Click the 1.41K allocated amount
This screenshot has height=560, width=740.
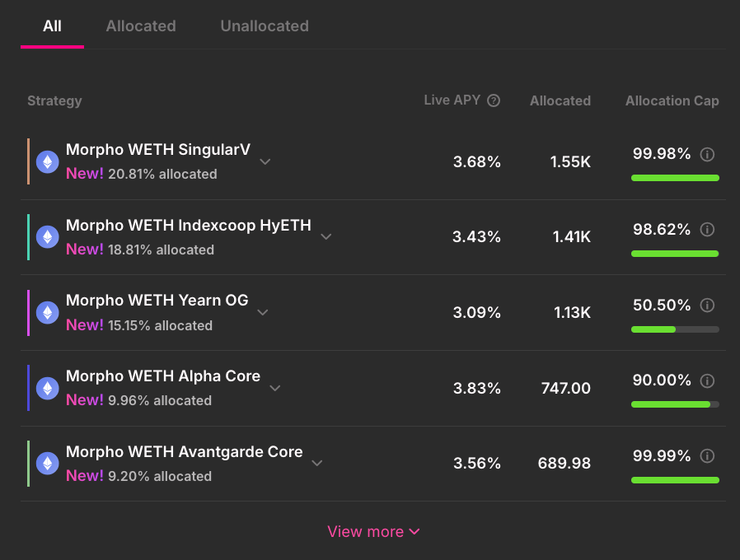pyautogui.click(x=572, y=237)
